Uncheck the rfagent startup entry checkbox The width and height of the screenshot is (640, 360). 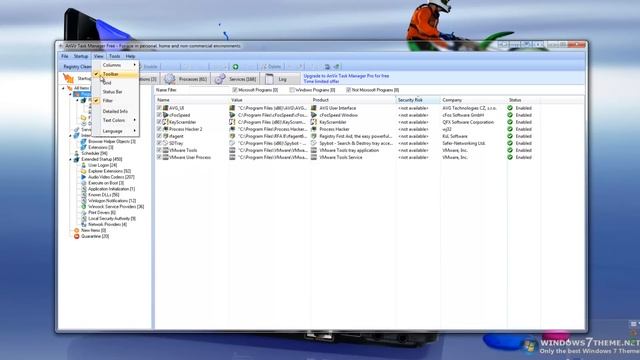click(159, 136)
